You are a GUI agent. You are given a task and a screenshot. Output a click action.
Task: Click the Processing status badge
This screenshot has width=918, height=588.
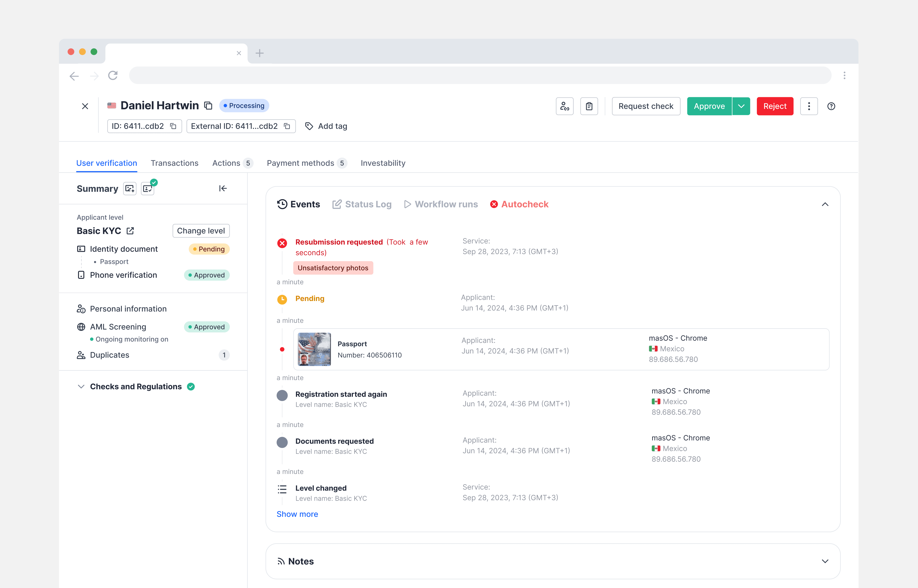tap(244, 106)
